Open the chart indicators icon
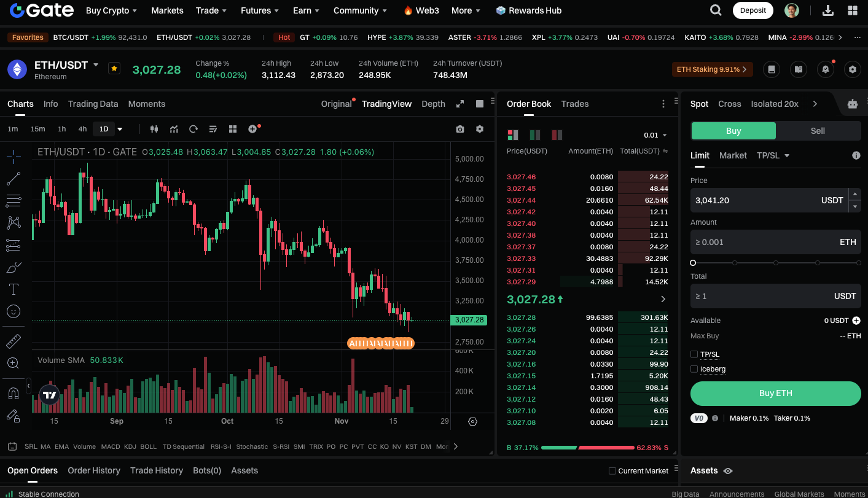Viewport: 868px width, 498px height. [x=174, y=129]
